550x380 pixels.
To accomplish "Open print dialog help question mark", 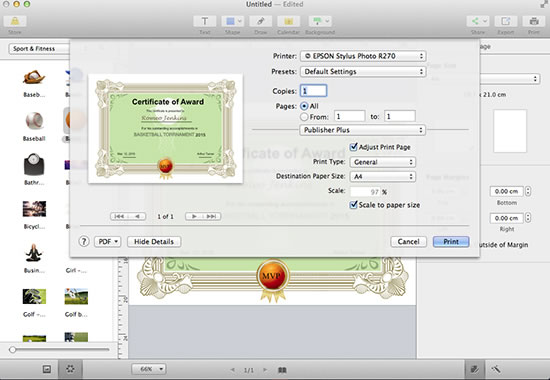I will (x=84, y=241).
